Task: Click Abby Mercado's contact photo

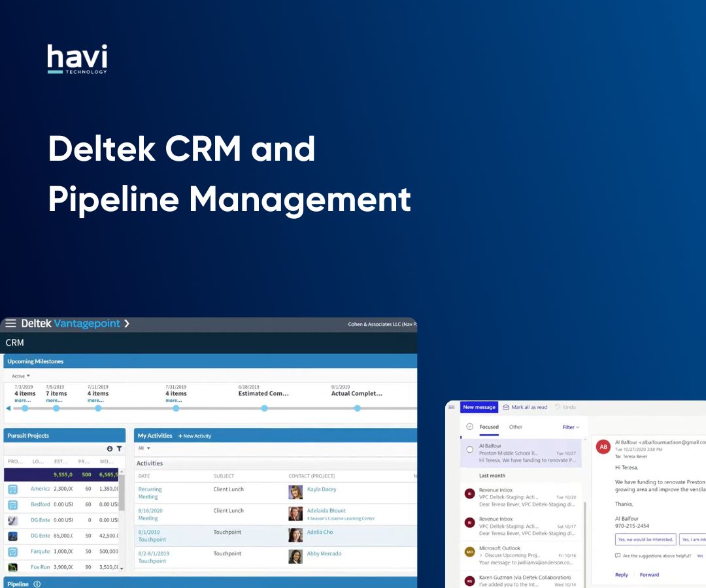Action: point(295,557)
